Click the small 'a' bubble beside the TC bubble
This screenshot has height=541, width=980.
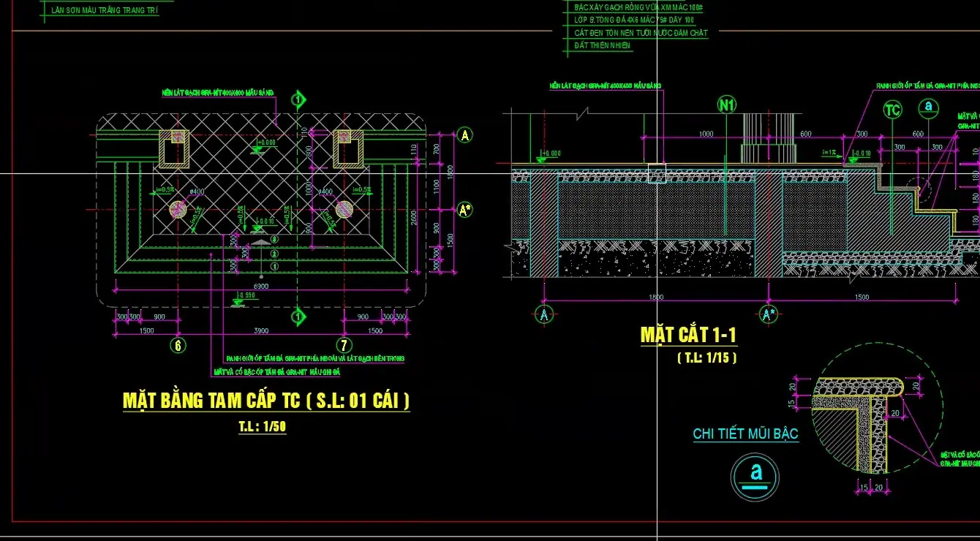[x=929, y=107]
